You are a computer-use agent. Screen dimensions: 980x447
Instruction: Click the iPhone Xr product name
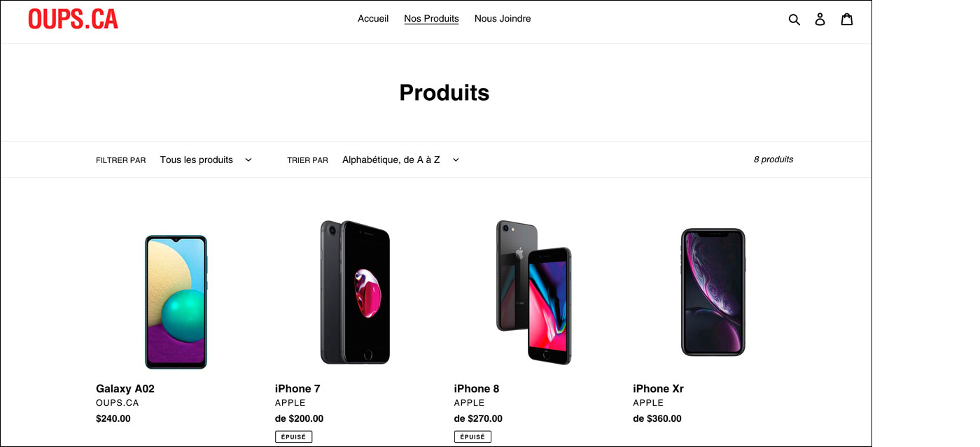(x=658, y=389)
